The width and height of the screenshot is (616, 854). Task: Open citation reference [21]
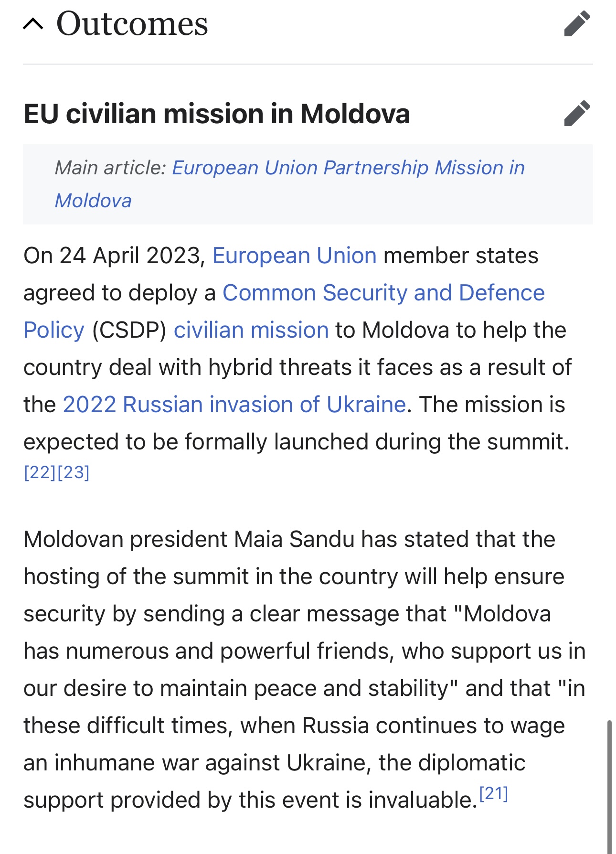494,793
